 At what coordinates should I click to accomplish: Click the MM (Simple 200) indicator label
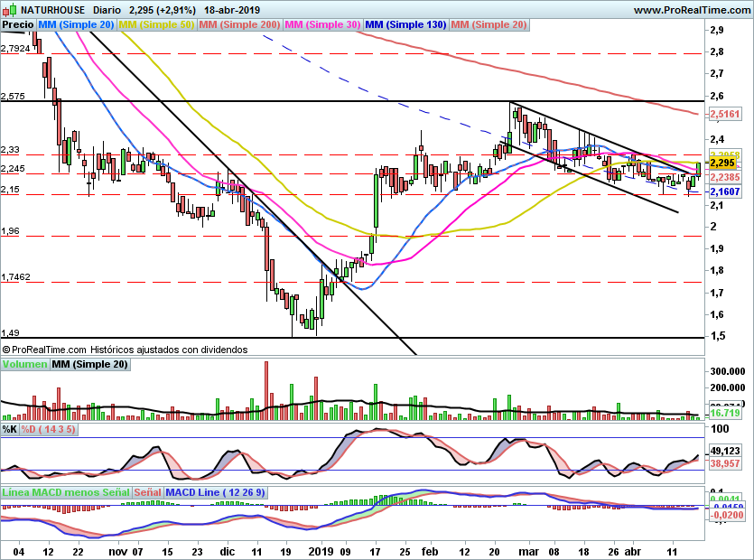click(239, 25)
